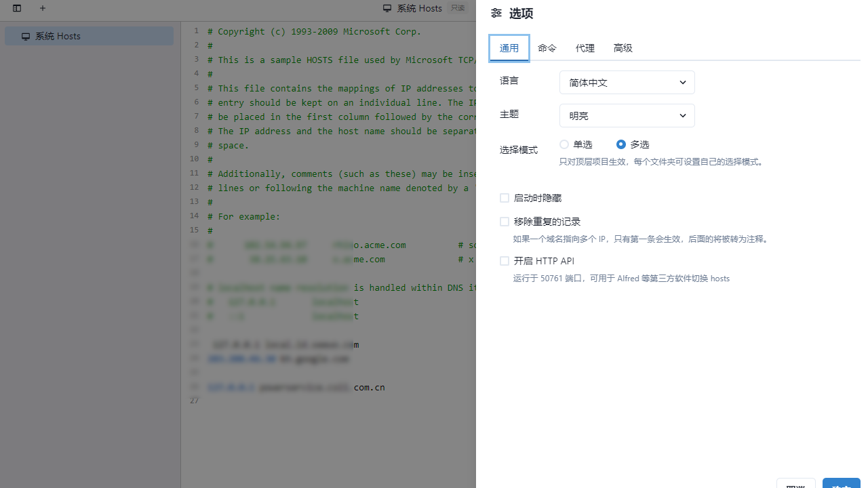Switch to the 命令 tab
Viewport: 868px width, 488px height.
click(x=547, y=48)
